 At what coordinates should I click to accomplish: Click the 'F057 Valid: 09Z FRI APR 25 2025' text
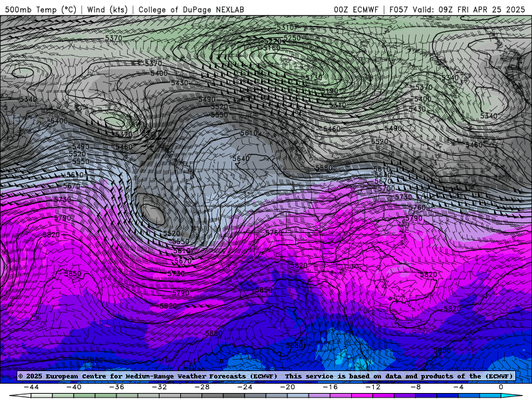(457, 9)
